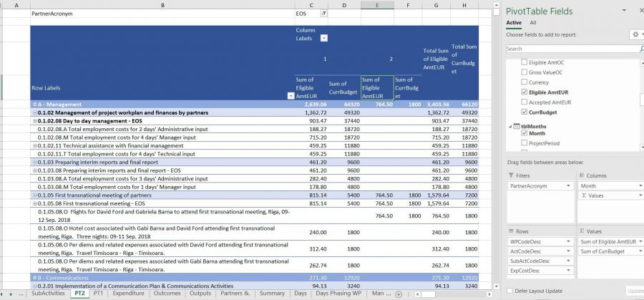Switch to the PT1 sheet tab
Screen dimensions: 644x300
coord(98,294)
